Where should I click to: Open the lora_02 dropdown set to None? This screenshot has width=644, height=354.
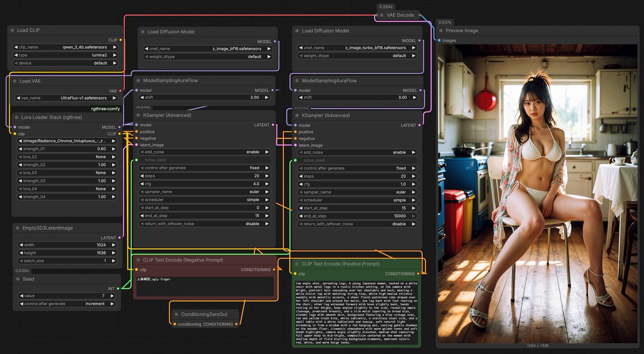pos(67,157)
